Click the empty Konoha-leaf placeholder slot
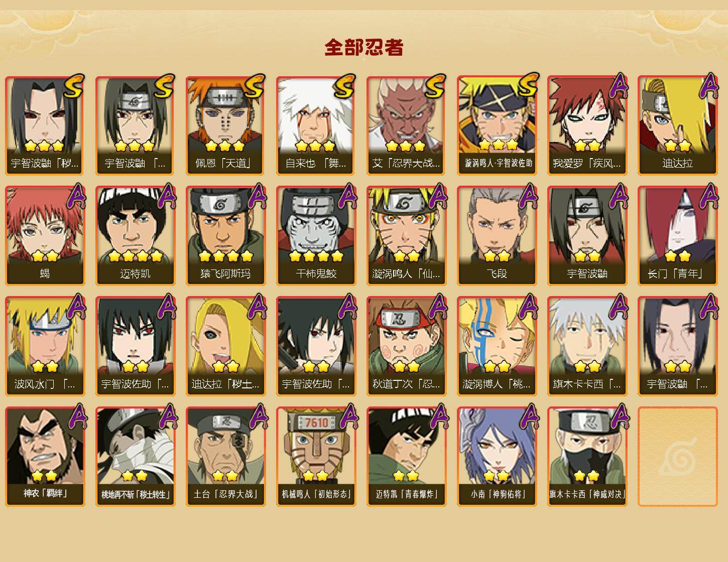 677,457
